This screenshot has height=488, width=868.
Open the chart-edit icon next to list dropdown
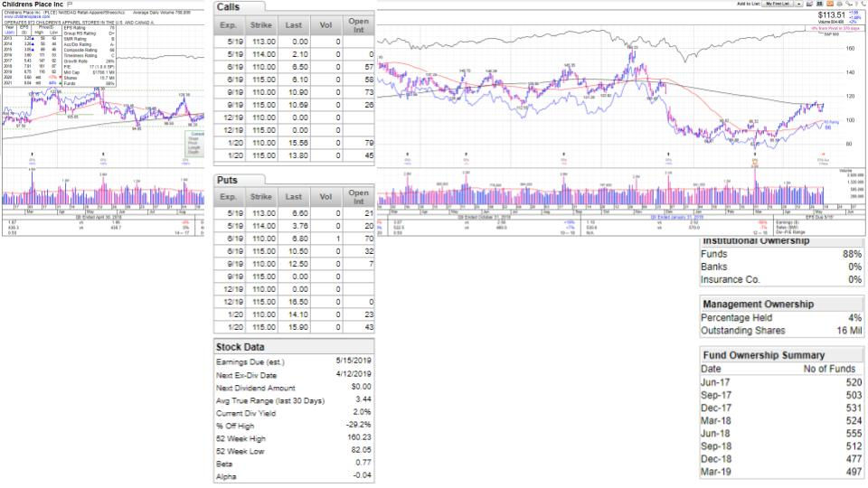pyautogui.click(x=809, y=4)
